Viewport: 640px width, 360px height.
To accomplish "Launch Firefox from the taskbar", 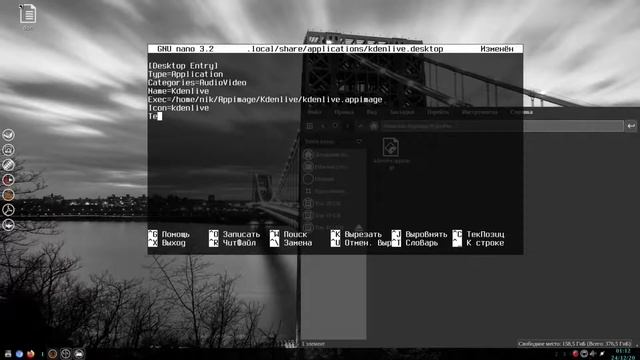I will point(31,354).
